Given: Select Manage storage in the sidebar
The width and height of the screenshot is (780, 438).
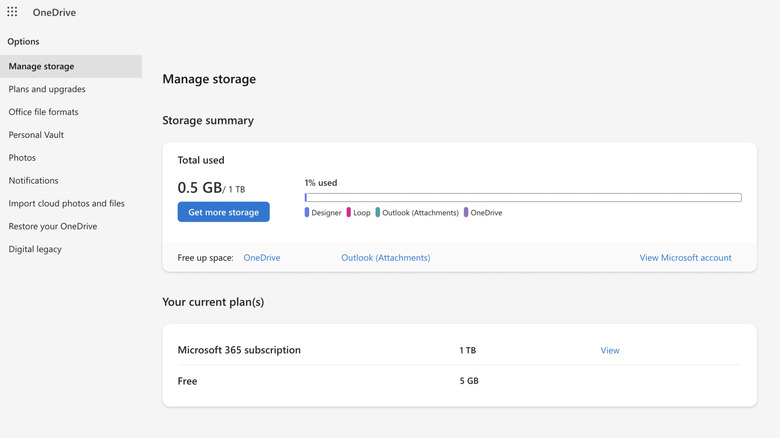Looking at the screenshot, I should click(x=71, y=66).
